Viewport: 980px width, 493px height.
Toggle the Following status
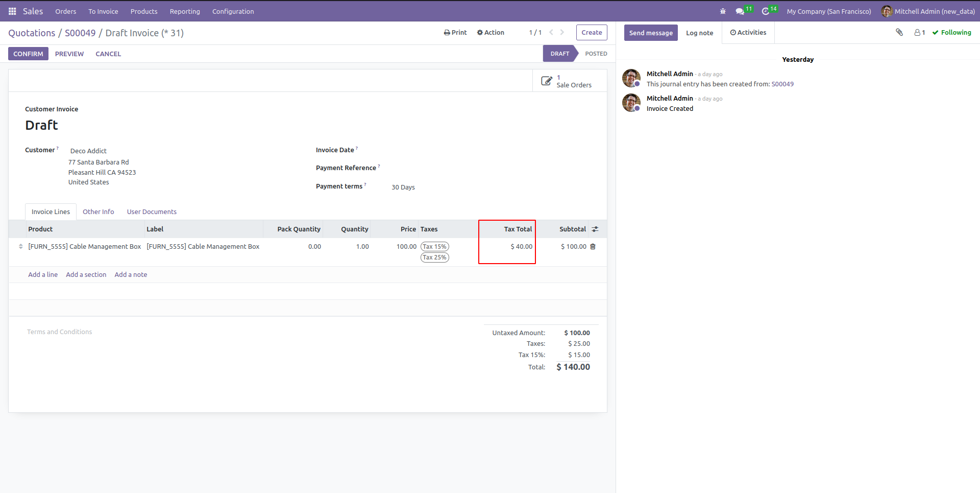click(x=952, y=32)
